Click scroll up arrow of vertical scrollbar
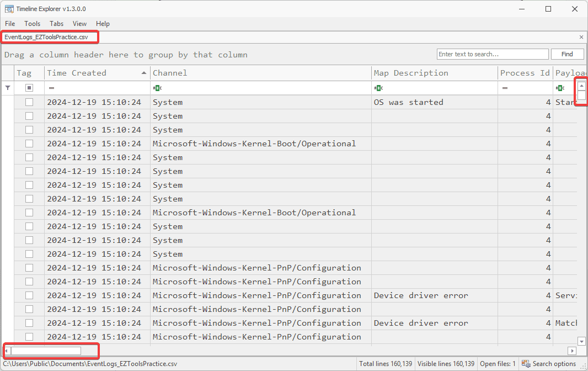The height and width of the screenshot is (371, 588). click(x=581, y=86)
